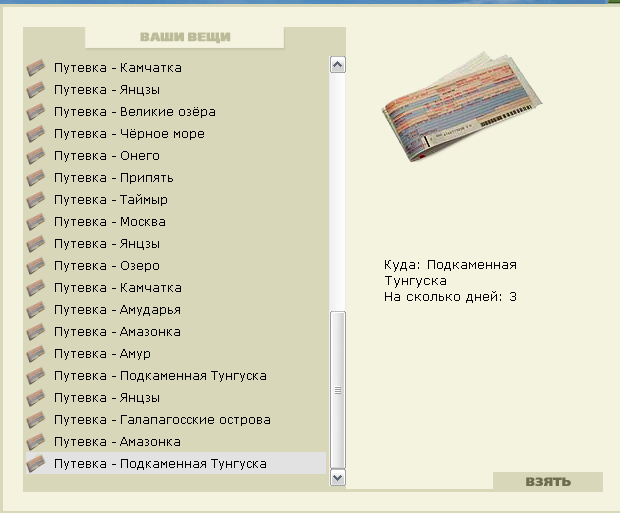Click the ticket icon beside Великие озёра

36,112
